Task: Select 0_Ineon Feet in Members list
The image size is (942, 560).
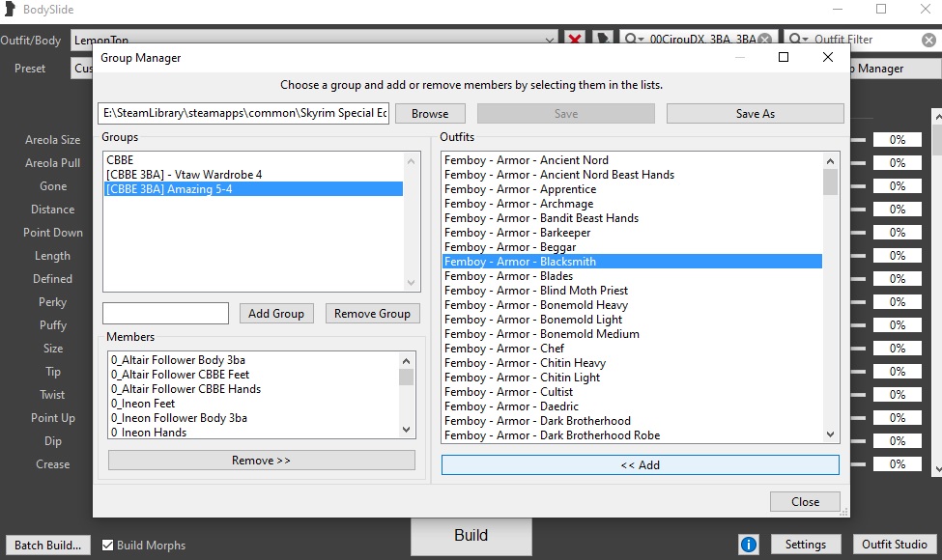Action: tap(142, 404)
